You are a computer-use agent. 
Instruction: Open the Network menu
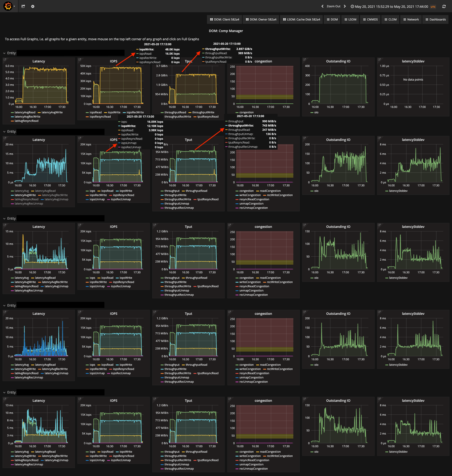pos(411,20)
